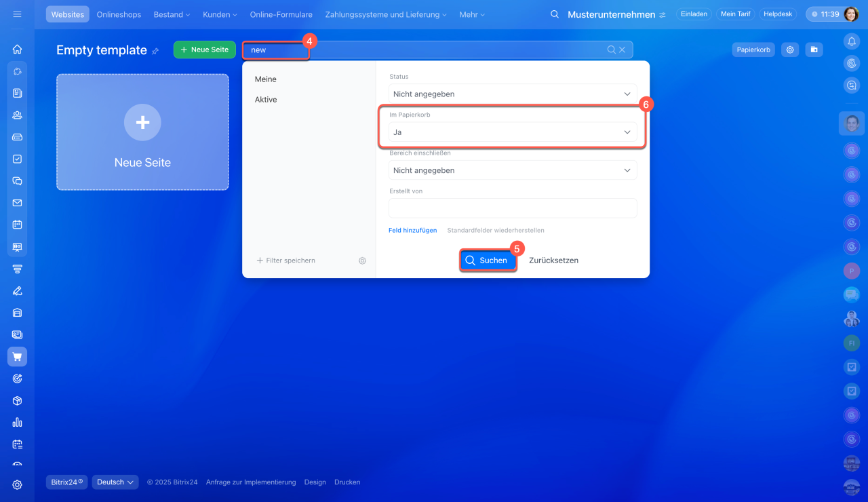The height and width of the screenshot is (502, 868).
Task: Click Zurücksetzen to reset filter
Action: pos(554,260)
